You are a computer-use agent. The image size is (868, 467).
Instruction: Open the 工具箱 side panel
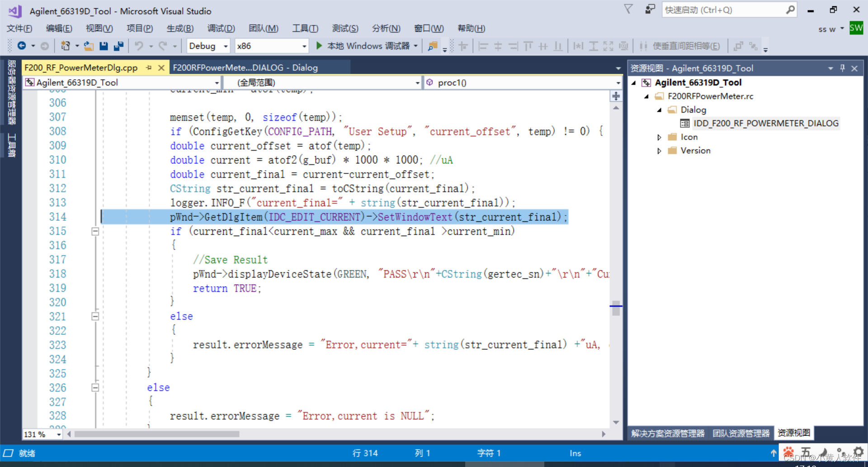[x=11, y=145]
